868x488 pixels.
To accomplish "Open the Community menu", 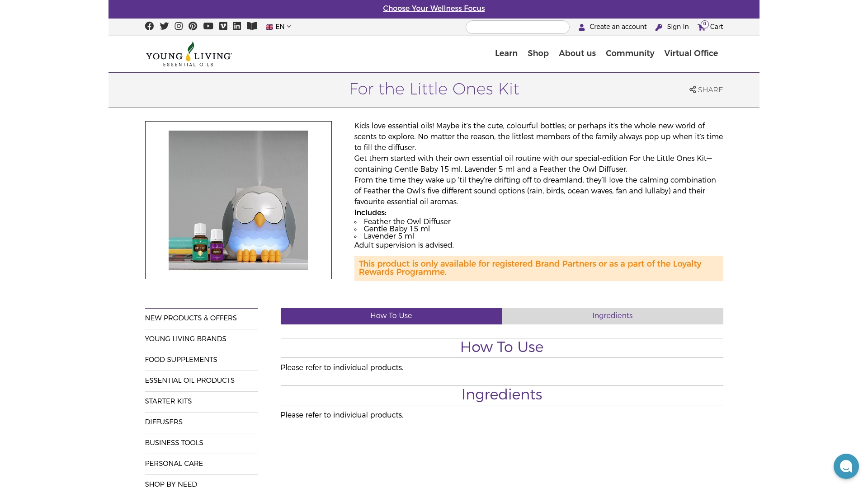I will coord(630,53).
